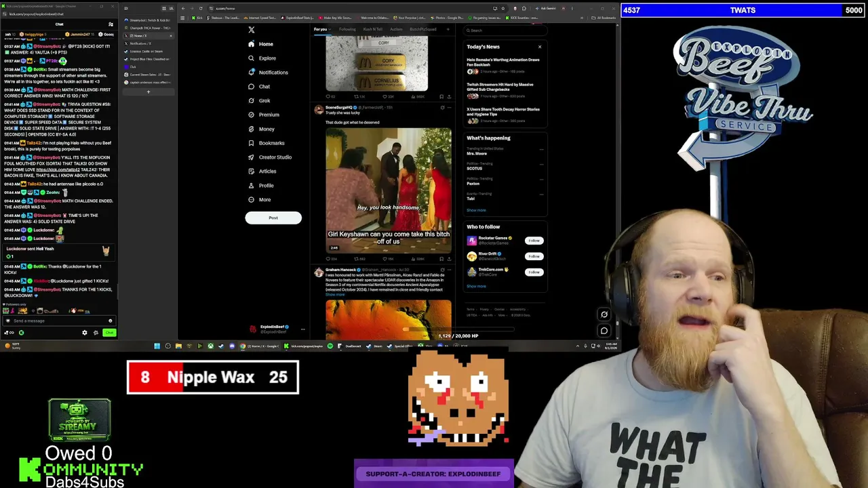Screen dimensions: 868x488
Task: Open Notifications via the bell icon
Action: click(x=251, y=73)
